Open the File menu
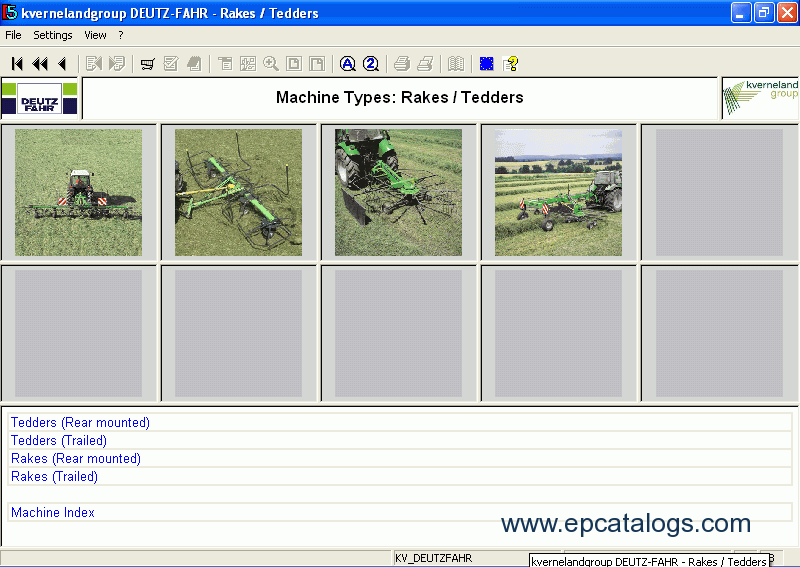 13,35
